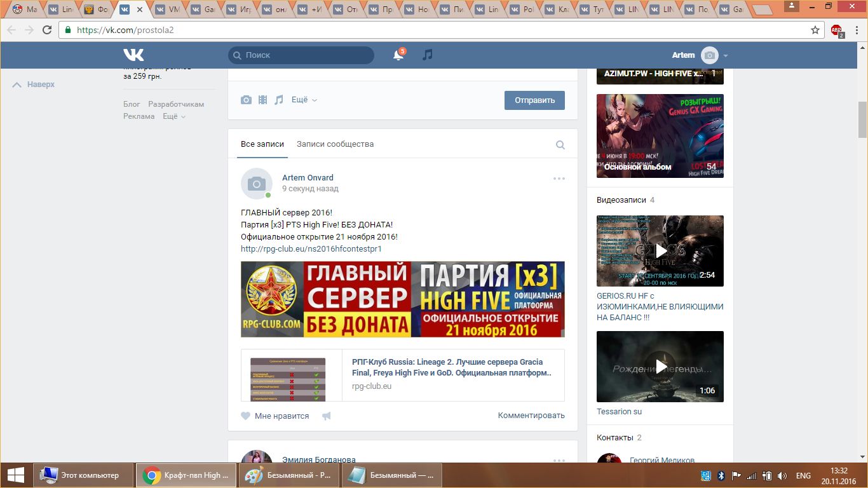868x488 pixels.
Task: Bookmark this page with star icon
Action: click(x=815, y=30)
